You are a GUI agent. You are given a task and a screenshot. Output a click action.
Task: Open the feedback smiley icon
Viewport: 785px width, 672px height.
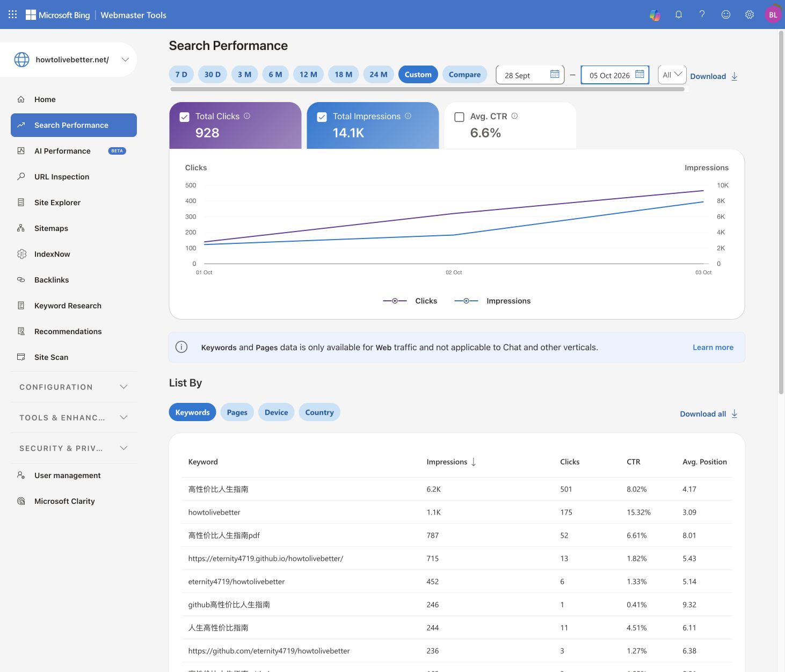coord(726,15)
